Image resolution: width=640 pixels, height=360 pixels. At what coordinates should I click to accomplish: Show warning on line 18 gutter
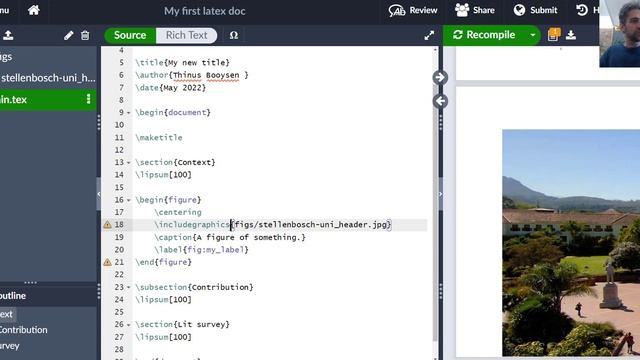pyautogui.click(x=107, y=224)
